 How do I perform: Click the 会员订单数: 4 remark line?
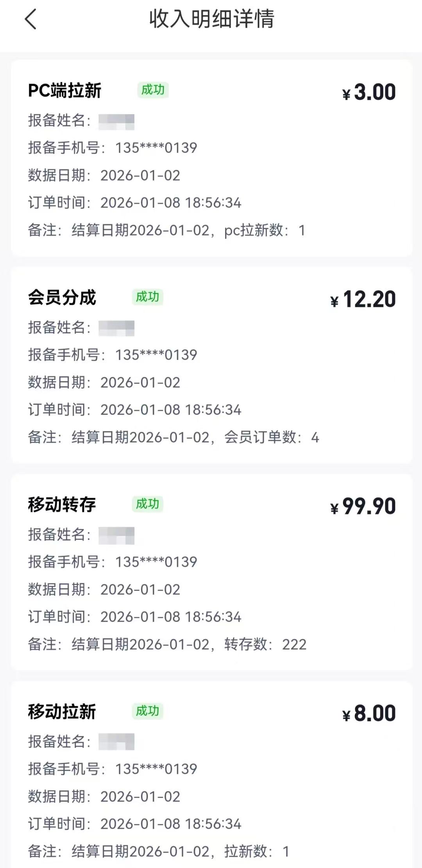click(173, 437)
